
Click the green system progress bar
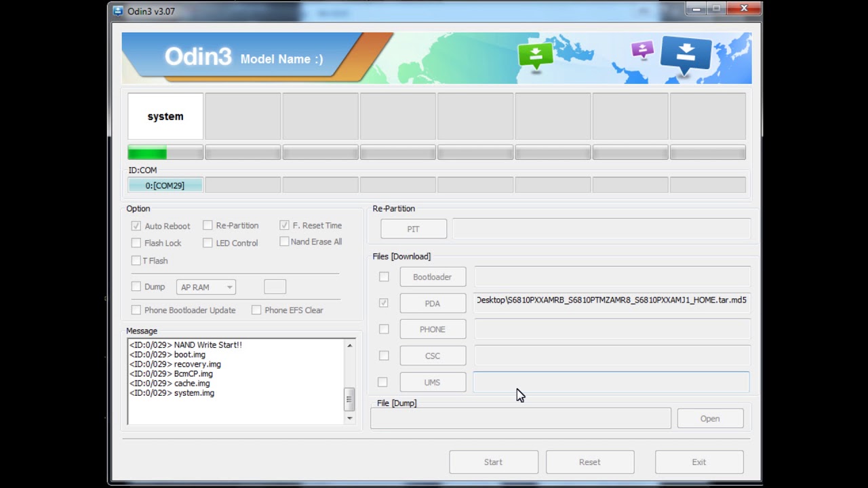(165, 152)
